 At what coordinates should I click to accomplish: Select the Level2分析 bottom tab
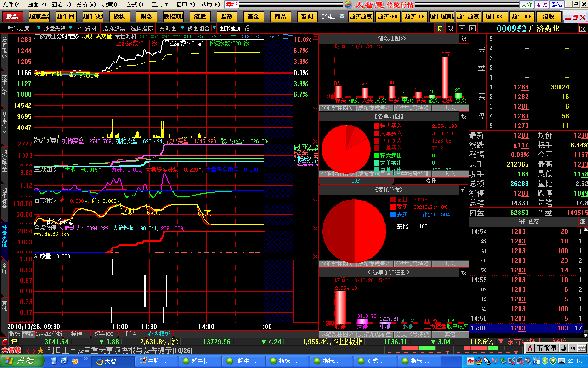pos(49,334)
